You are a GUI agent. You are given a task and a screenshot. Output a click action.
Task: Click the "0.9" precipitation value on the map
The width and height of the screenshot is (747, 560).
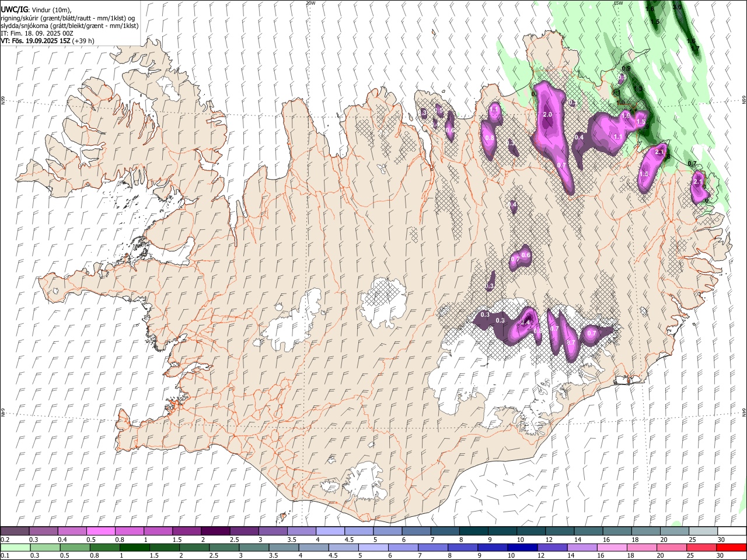coord(626,68)
